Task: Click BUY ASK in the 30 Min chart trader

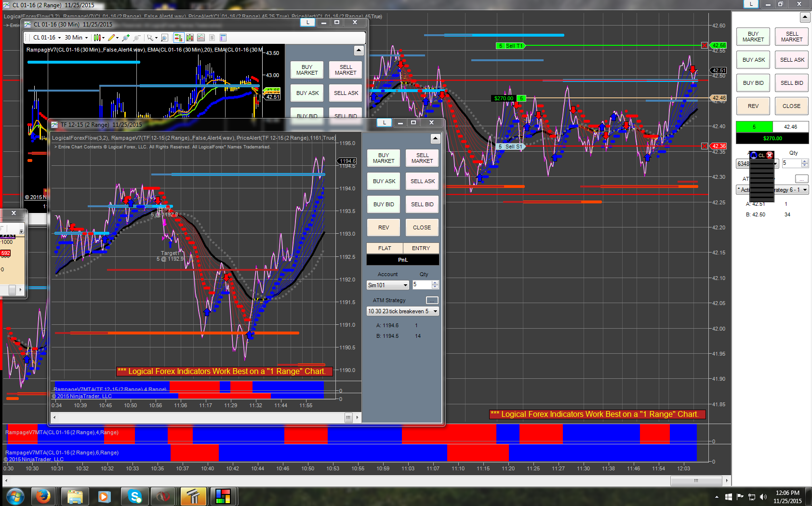Action: (x=307, y=93)
